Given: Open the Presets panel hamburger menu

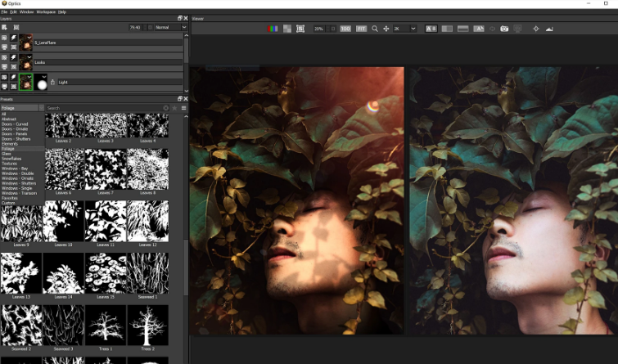Looking at the screenshot, I should click(183, 108).
